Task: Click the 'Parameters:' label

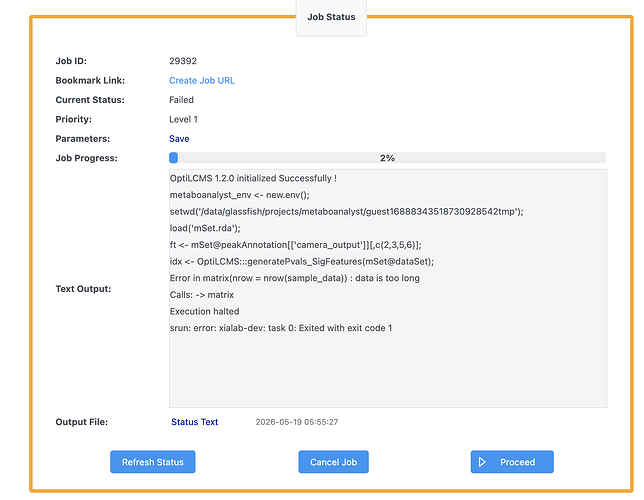Action: coord(83,139)
